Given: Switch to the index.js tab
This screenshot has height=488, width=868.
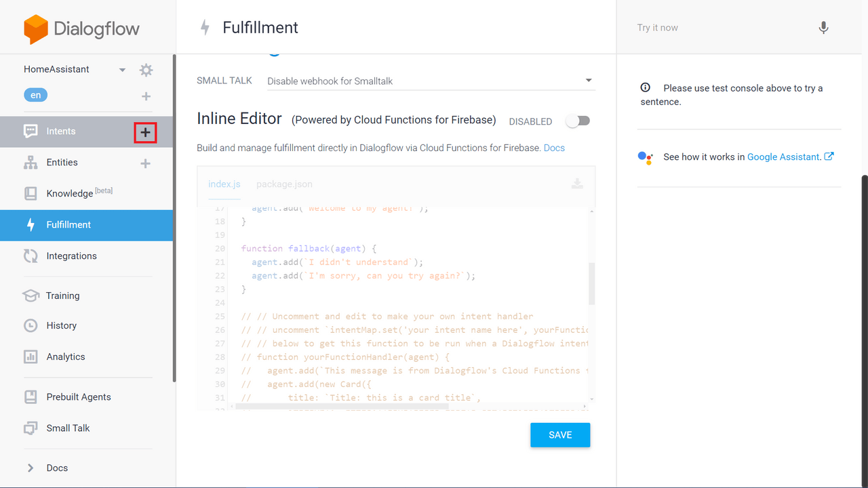Looking at the screenshot, I should pos(224,184).
